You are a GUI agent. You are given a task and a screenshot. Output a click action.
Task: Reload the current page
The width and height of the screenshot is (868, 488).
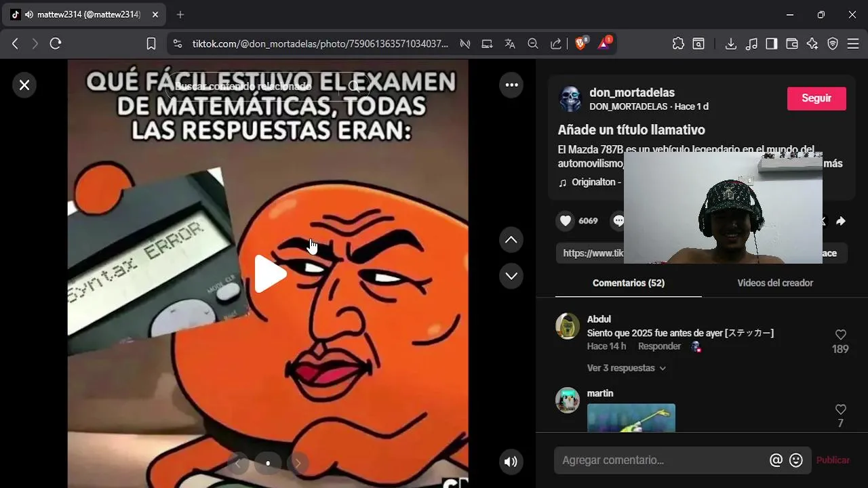pos(56,43)
